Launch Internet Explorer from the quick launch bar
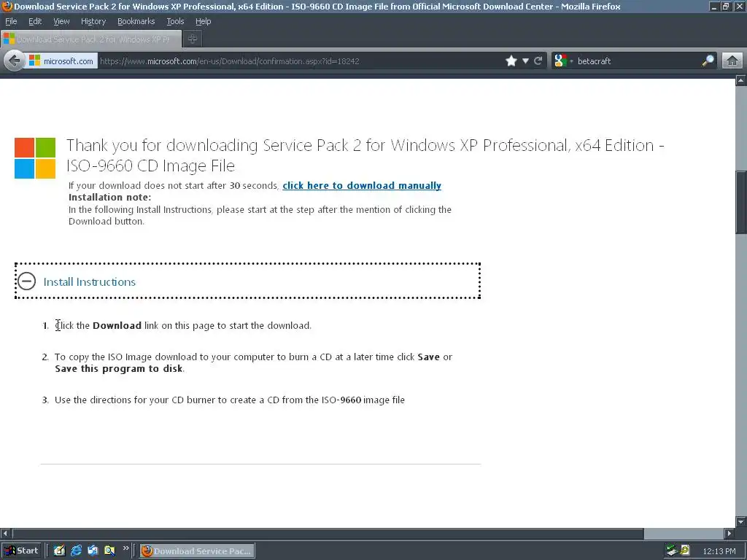The image size is (747, 560). (76, 551)
